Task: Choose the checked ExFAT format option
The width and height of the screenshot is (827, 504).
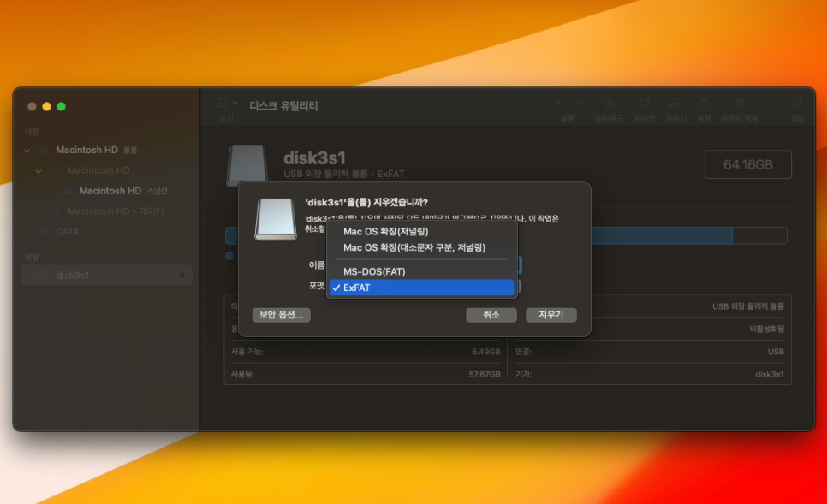Action: pyautogui.click(x=421, y=288)
